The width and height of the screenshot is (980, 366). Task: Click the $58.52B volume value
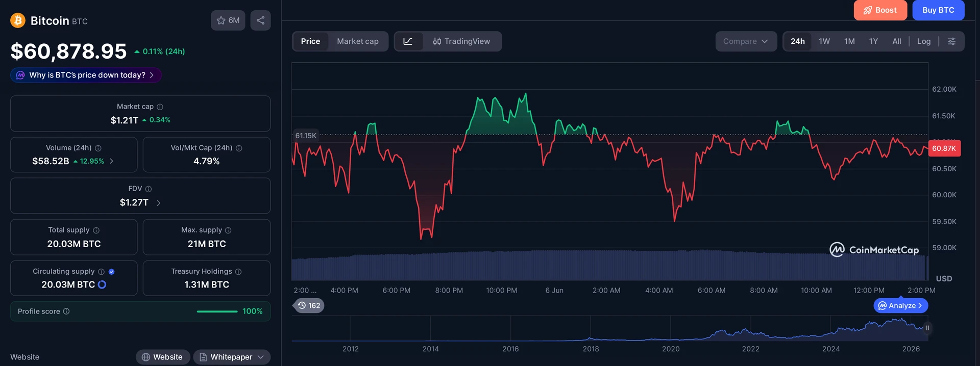[51, 161]
